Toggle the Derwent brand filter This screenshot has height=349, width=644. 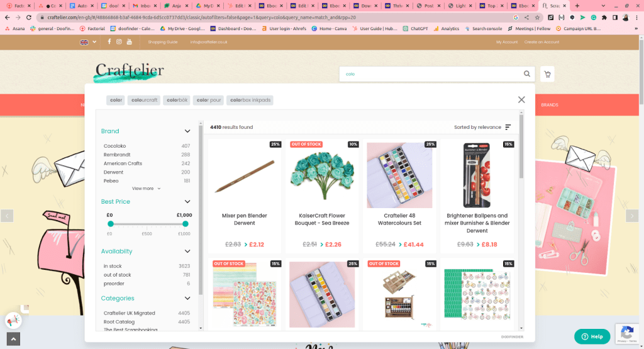point(113,172)
